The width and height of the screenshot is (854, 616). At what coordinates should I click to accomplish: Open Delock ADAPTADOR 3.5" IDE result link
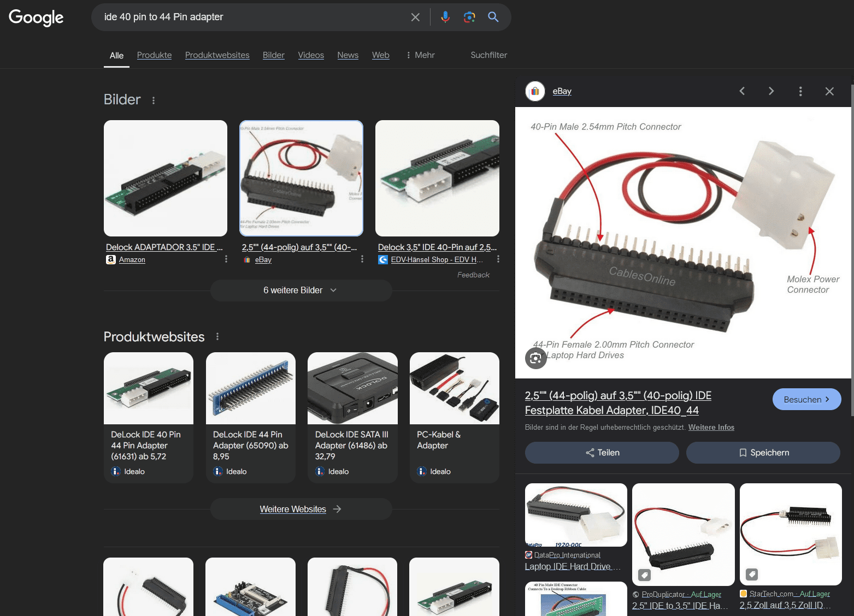point(164,247)
